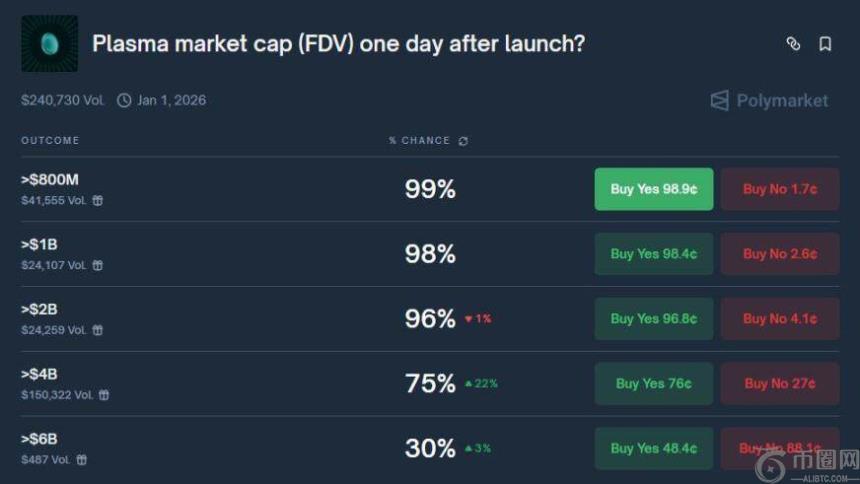The image size is (860, 484).
Task: Open the Polymarket logo link
Action: pyautogui.click(x=769, y=100)
